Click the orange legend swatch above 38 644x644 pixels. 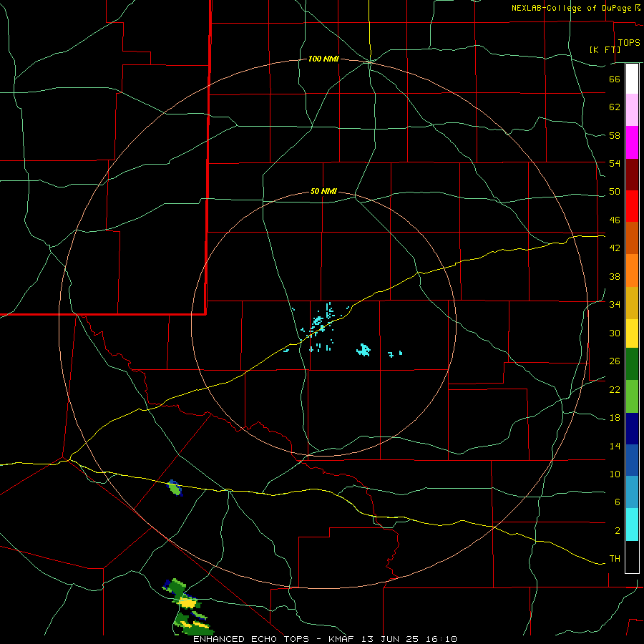point(632,270)
